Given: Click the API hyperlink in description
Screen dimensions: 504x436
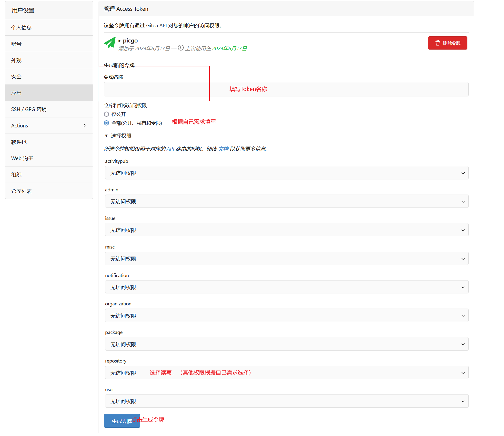Looking at the screenshot, I should coord(170,149).
